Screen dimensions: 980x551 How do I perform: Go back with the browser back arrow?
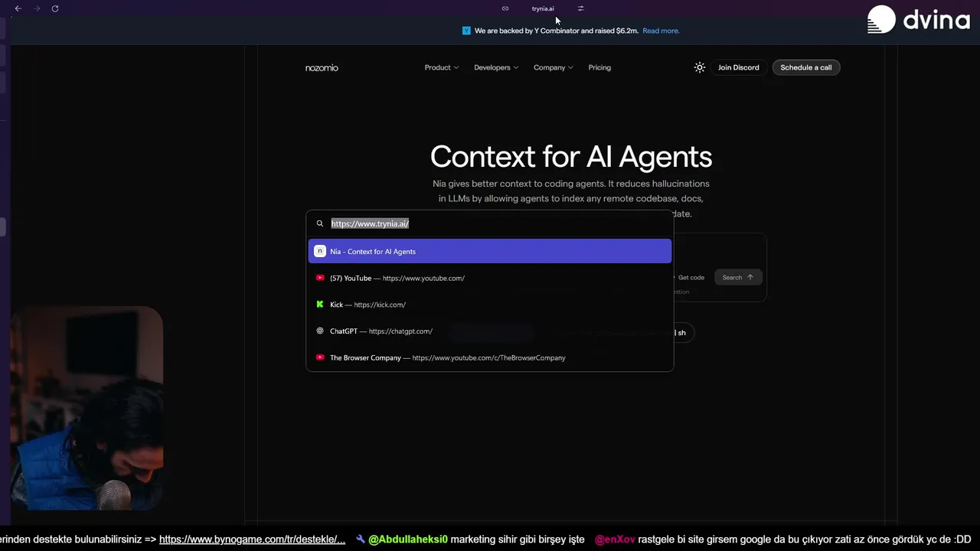tap(18, 8)
